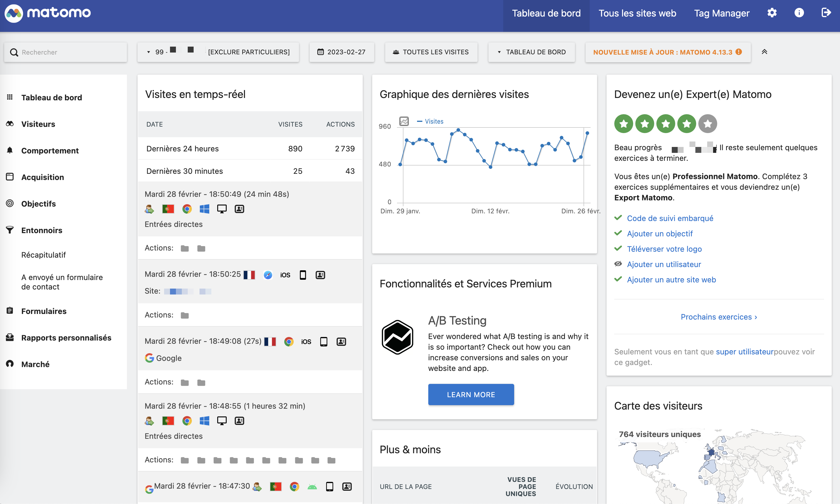Open Téléverser votre logo link

[664, 248]
